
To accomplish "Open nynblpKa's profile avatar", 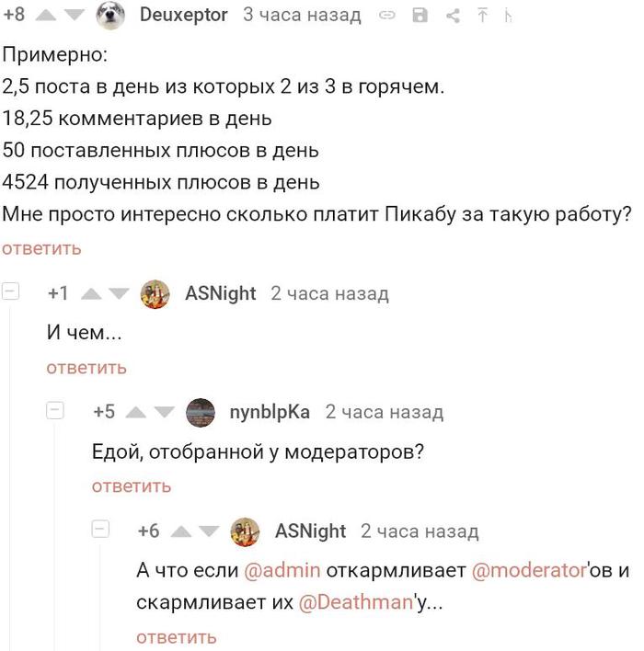I will 201,412.
